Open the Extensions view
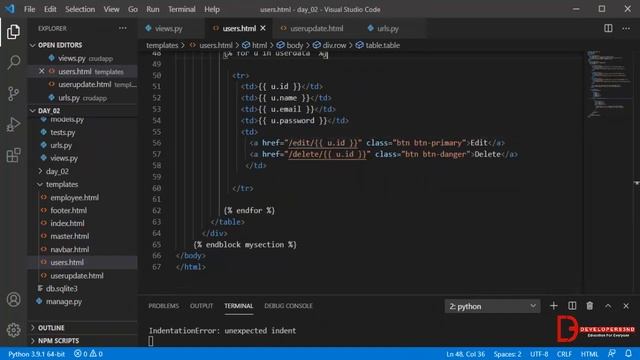This screenshot has height=360, width=640. (13, 156)
